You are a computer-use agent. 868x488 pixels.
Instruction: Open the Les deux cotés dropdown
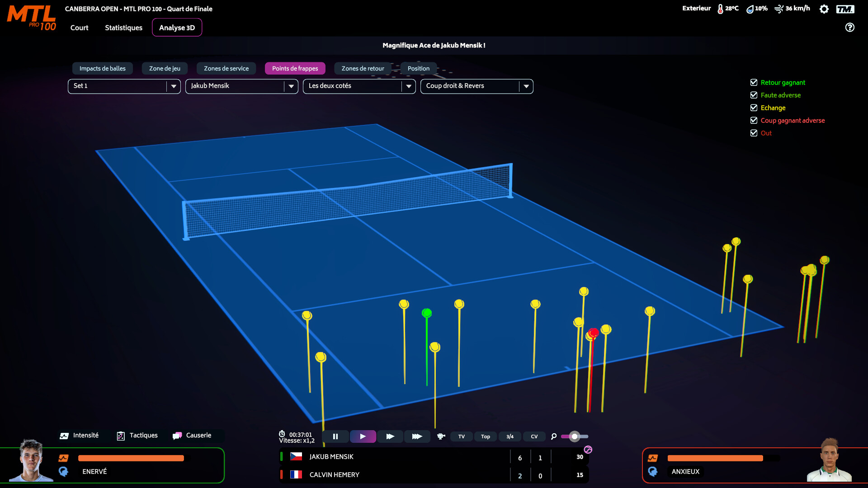359,86
